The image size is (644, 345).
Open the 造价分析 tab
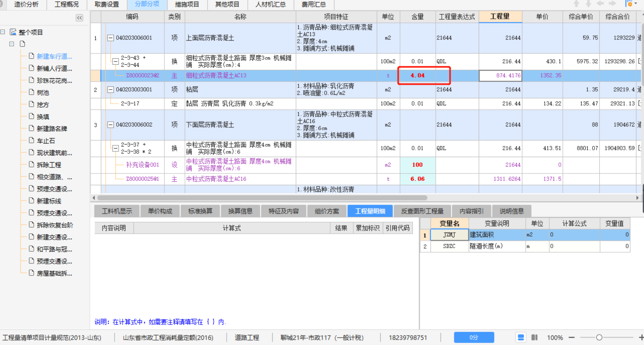pyautogui.click(x=26, y=4)
